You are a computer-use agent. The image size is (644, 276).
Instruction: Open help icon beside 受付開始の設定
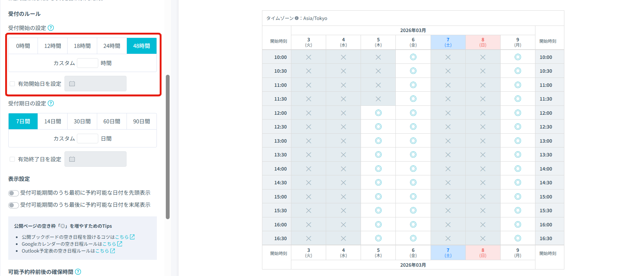[51, 28]
